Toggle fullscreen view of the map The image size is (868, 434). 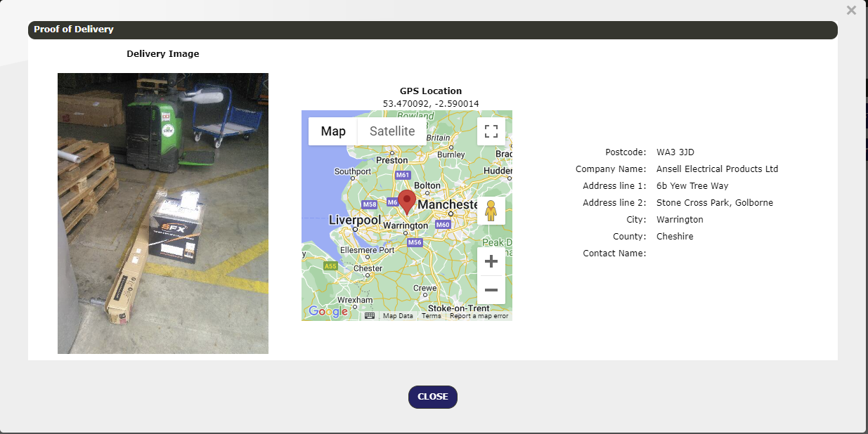(491, 131)
